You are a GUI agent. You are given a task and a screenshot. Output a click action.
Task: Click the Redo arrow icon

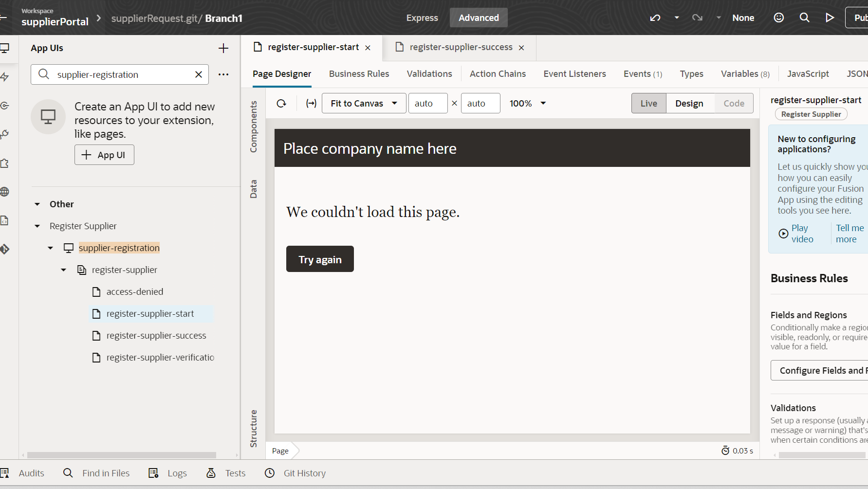(697, 18)
